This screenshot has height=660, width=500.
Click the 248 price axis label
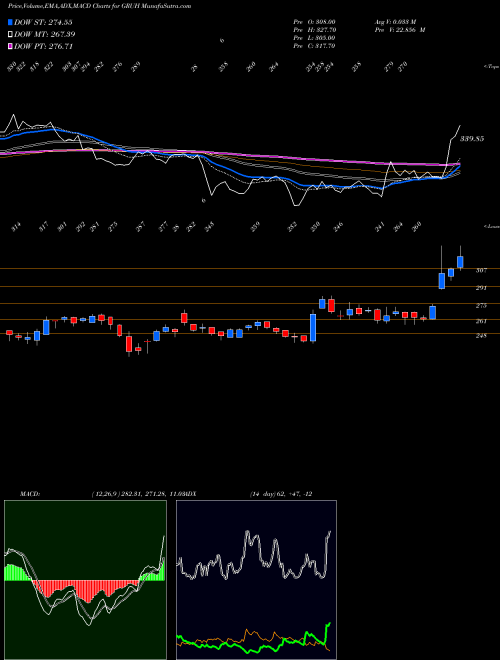point(481,336)
